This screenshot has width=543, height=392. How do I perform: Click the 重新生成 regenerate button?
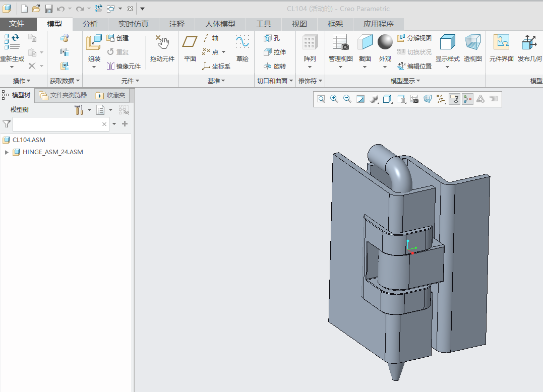tap(12, 51)
